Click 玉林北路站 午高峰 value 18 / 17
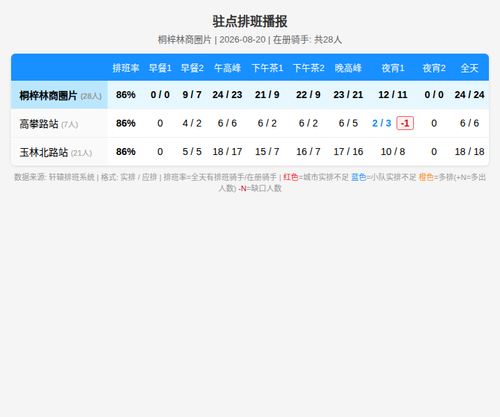 tap(227, 152)
